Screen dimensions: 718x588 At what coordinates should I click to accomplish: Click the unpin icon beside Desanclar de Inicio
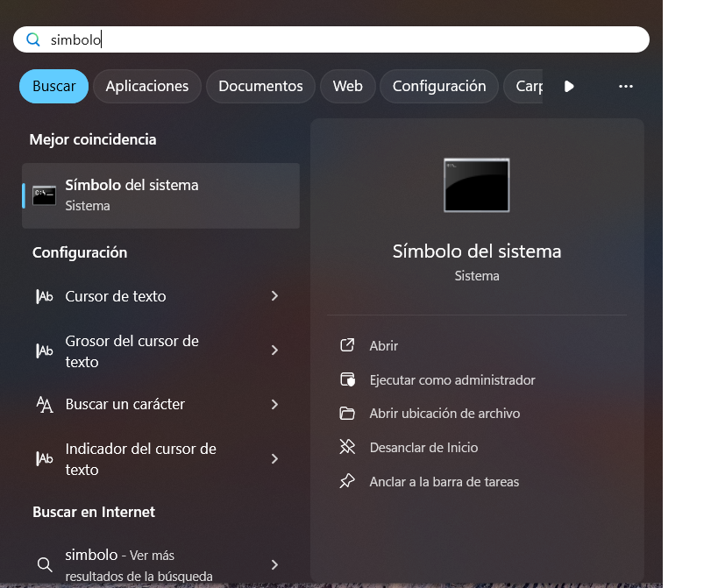(347, 447)
